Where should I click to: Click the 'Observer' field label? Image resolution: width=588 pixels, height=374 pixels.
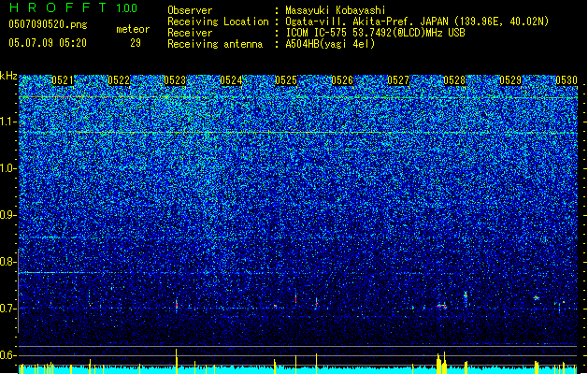[190, 10]
